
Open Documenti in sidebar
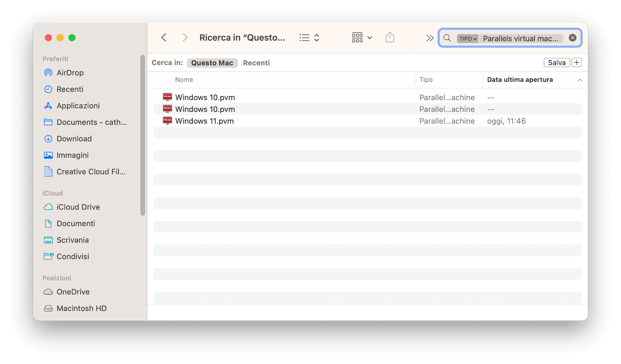point(76,224)
